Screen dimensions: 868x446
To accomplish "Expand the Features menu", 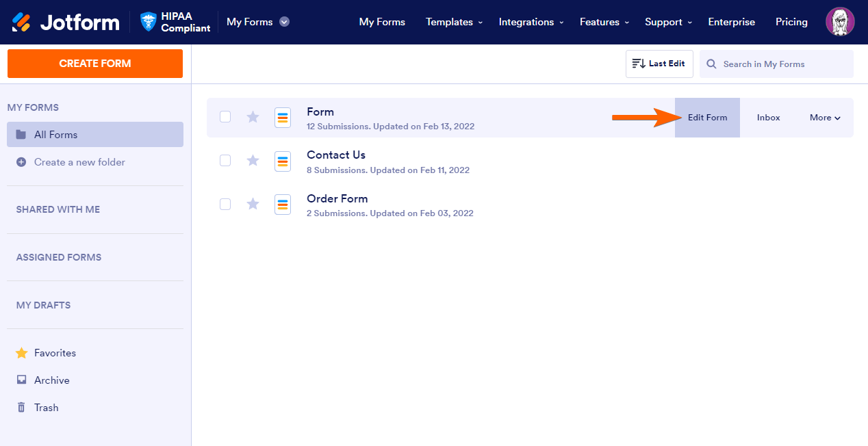I will click(x=604, y=22).
